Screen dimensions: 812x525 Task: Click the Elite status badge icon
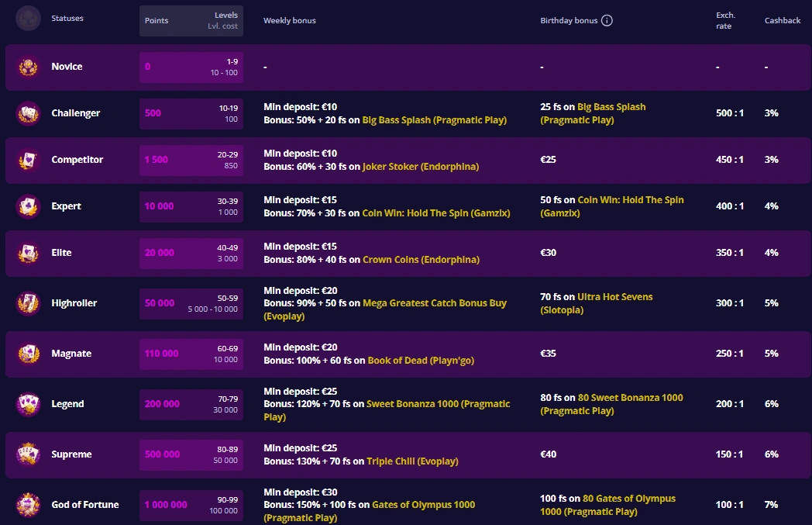(x=29, y=253)
